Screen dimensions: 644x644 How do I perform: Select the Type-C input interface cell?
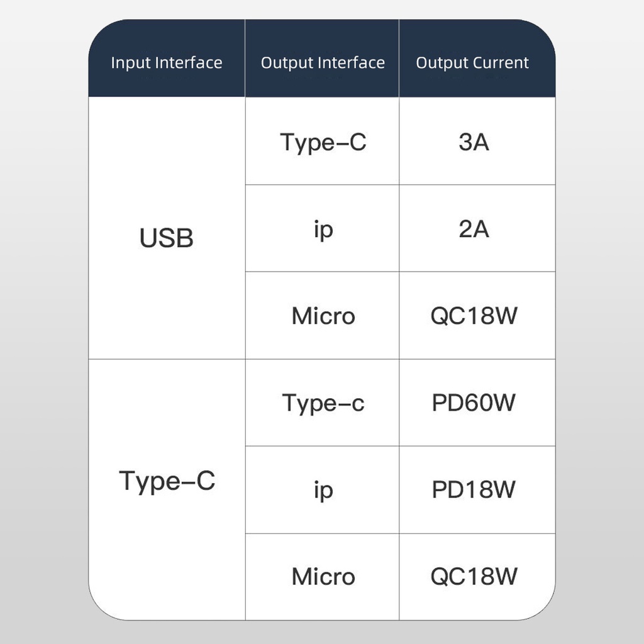pyautogui.click(x=167, y=481)
